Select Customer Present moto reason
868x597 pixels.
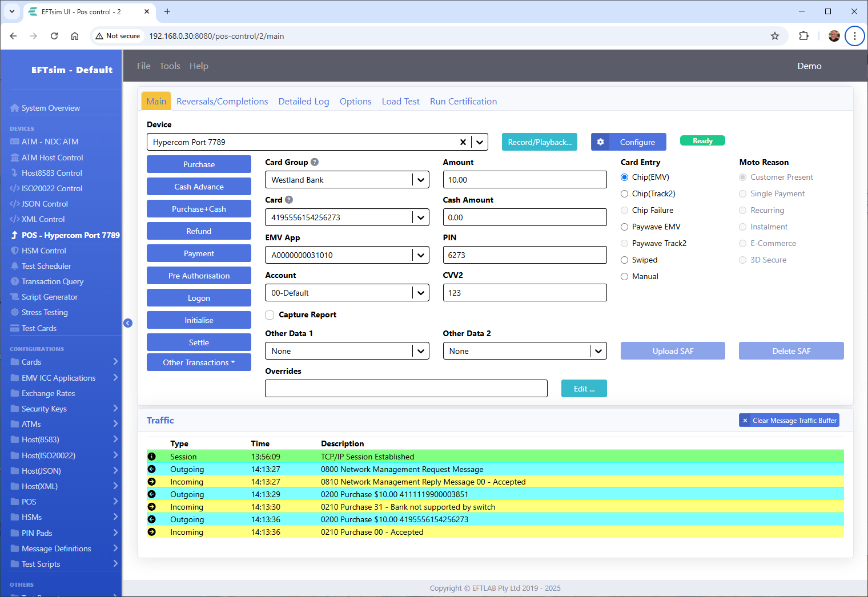point(742,178)
